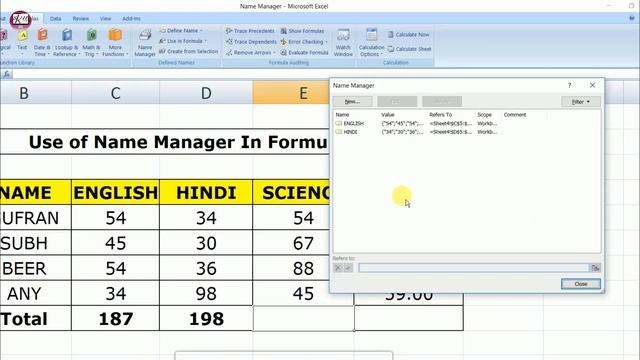Switch to the View ribbon tab
Screen dimensions: 640x360
(x=105, y=18)
